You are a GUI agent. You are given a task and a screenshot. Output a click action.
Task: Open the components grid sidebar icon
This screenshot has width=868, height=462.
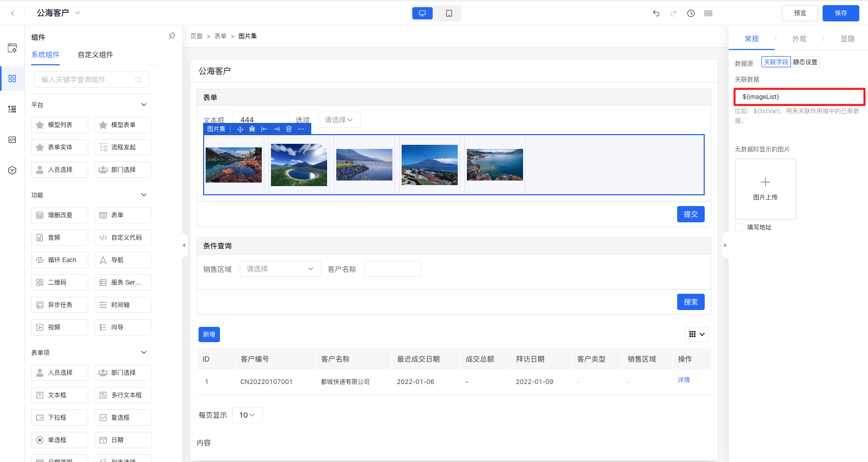(12, 79)
